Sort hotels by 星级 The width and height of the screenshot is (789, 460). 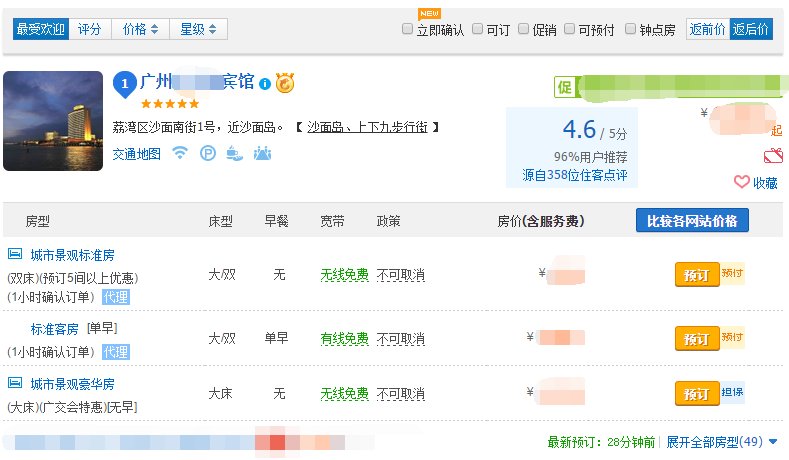[x=198, y=29]
